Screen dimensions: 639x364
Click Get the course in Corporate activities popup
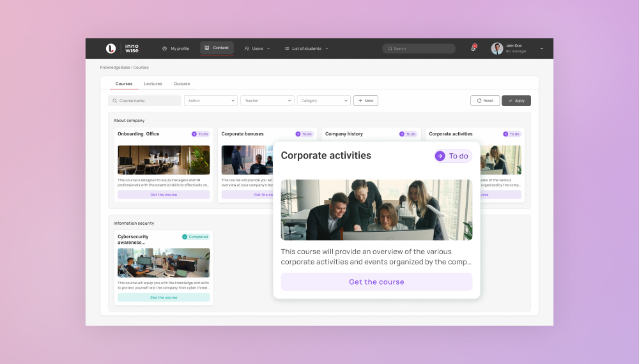[x=376, y=282]
